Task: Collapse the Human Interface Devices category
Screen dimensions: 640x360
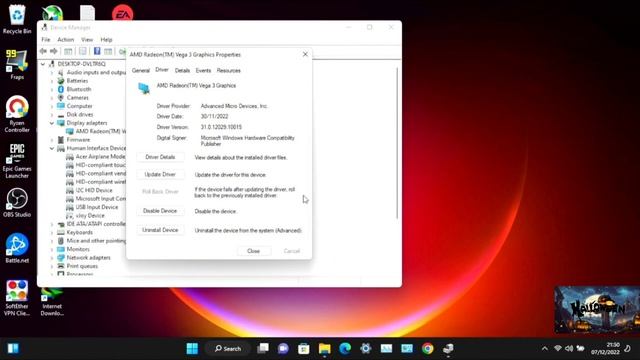Action: pyautogui.click(x=52, y=148)
